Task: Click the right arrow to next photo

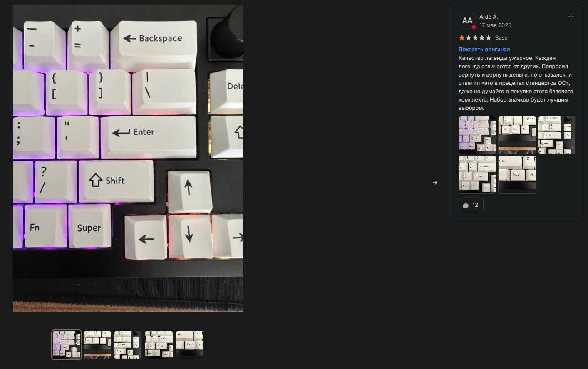Action: point(435,183)
